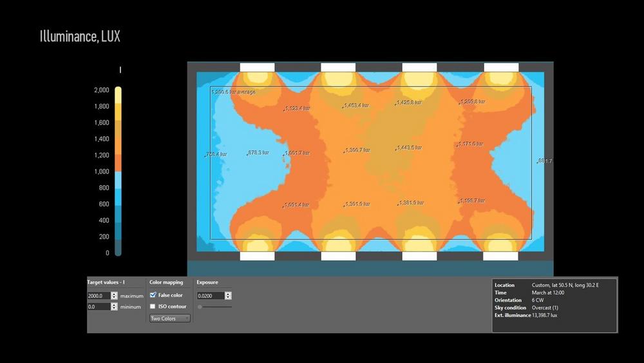
Task: Click the yellow 2,000 top of legend
Action: click(x=118, y=91)
